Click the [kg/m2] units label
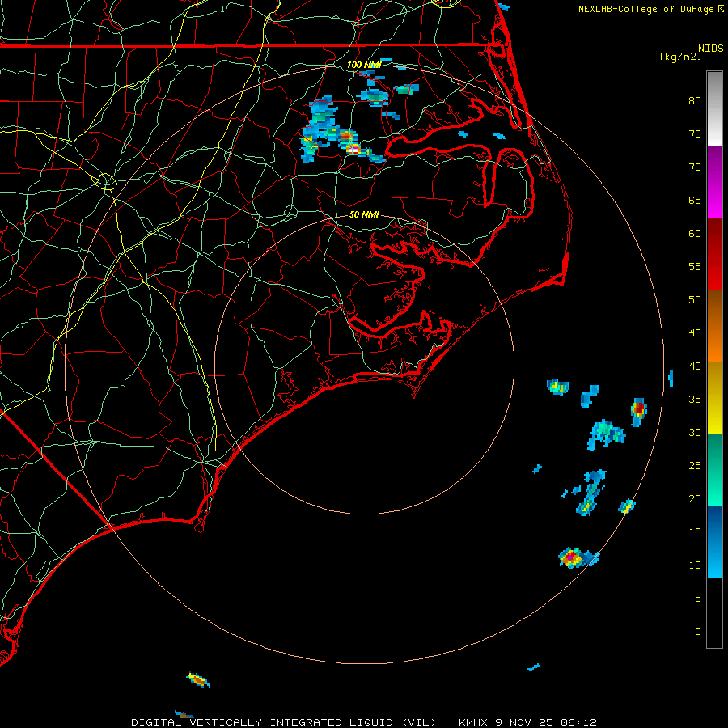This screenshot has width=728, height=728. 680,57
